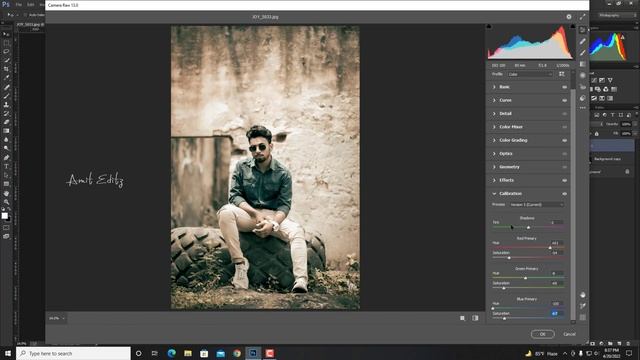Image resolution: width=640 pixels, height=360 pixels.
Task: Select the Healing brush in Camera Raw toolbar
Action: [582, 41]
